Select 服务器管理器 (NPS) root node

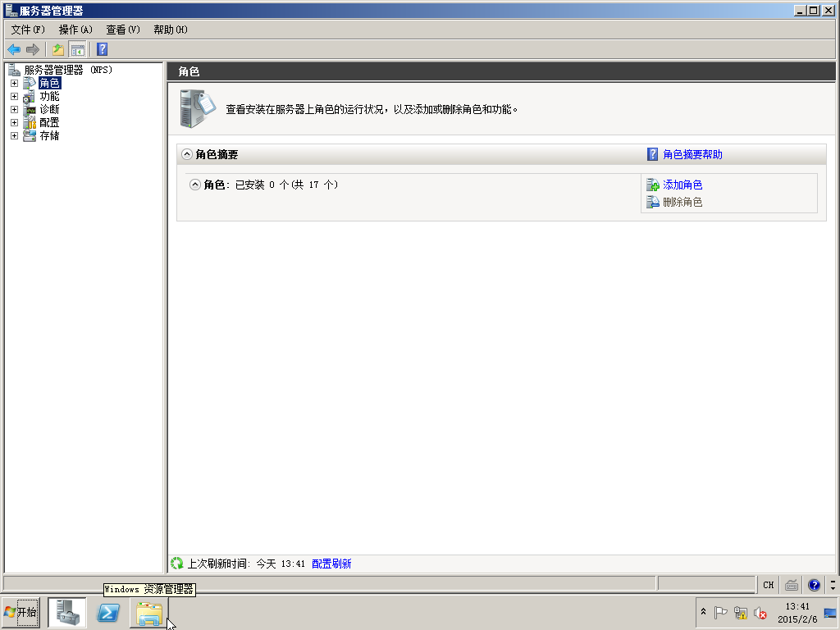pos(68,70)
